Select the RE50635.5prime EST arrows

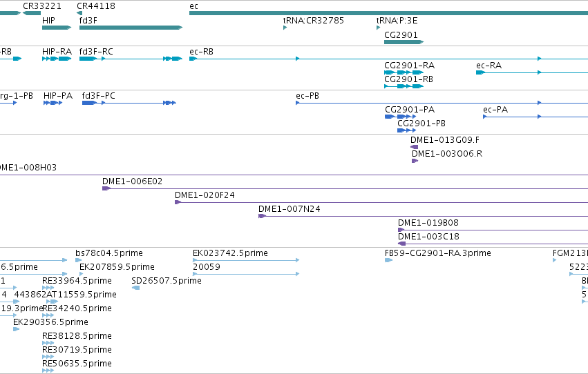(48, 371)
